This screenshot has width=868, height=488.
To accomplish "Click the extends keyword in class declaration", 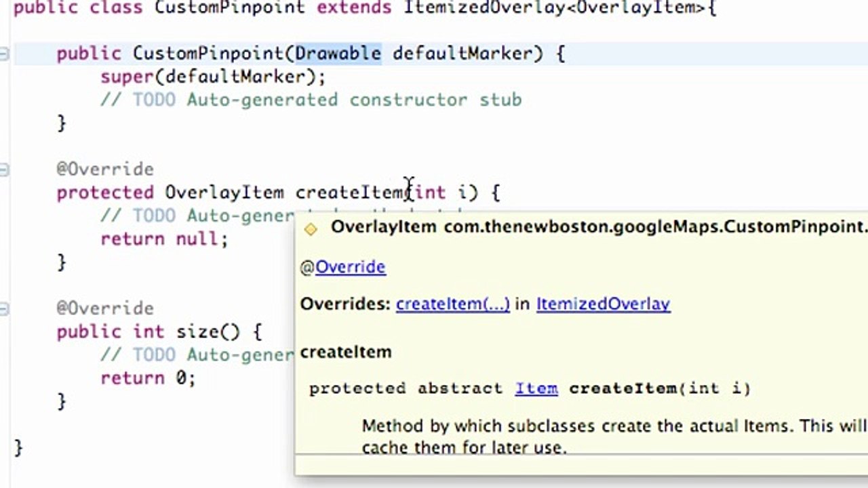I will click(355, 8).
